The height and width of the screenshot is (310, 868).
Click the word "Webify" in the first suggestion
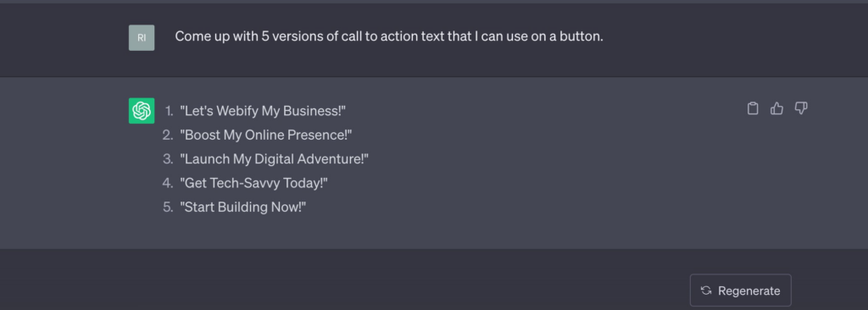point(237,111)
